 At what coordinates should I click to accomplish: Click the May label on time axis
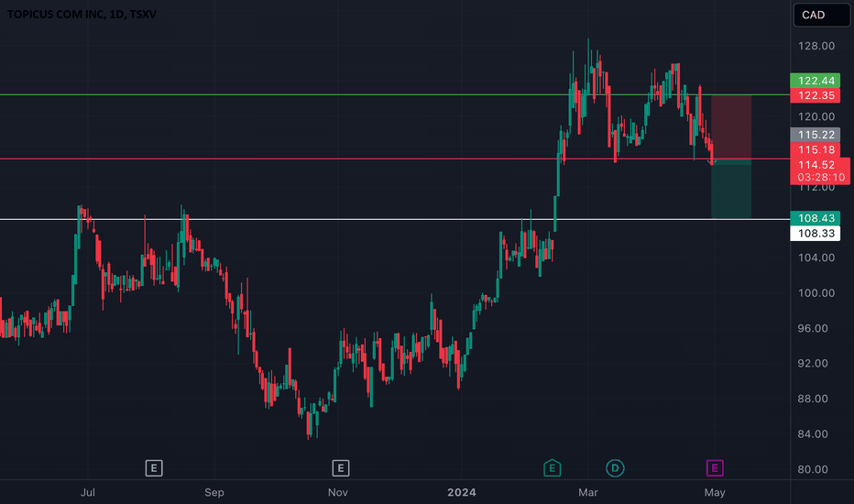(x=715, y=493)
